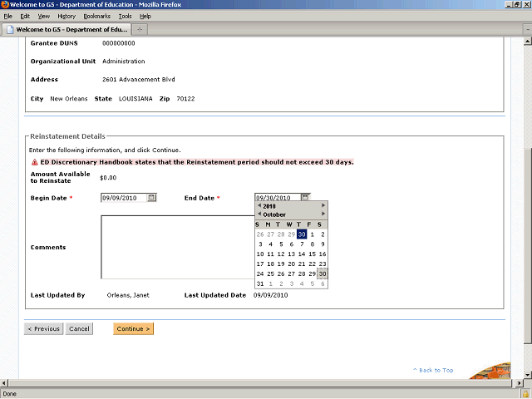Screen dimensions: 532x399
Task: Open the Bookmarks menu
Action: click(x=97, y=17)
